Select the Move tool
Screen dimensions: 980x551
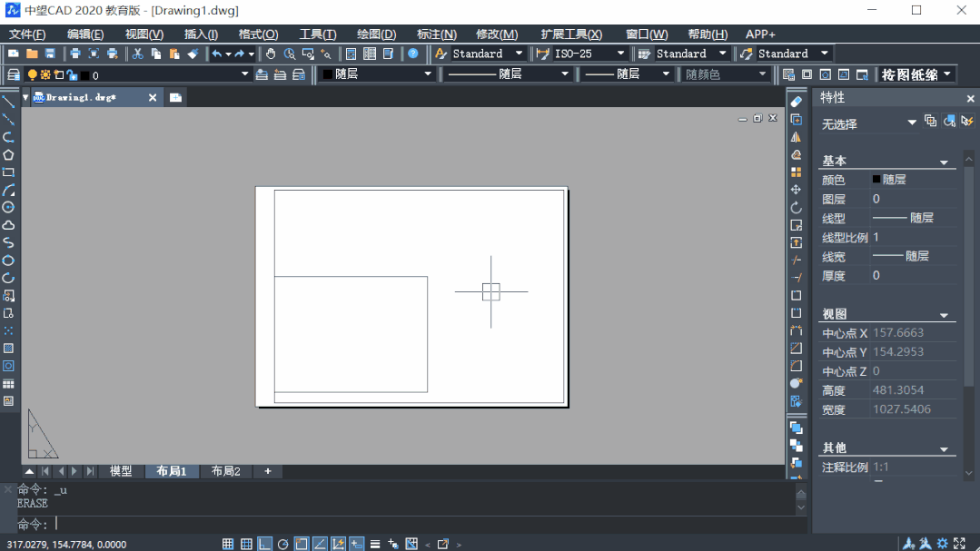coord(797,190)
